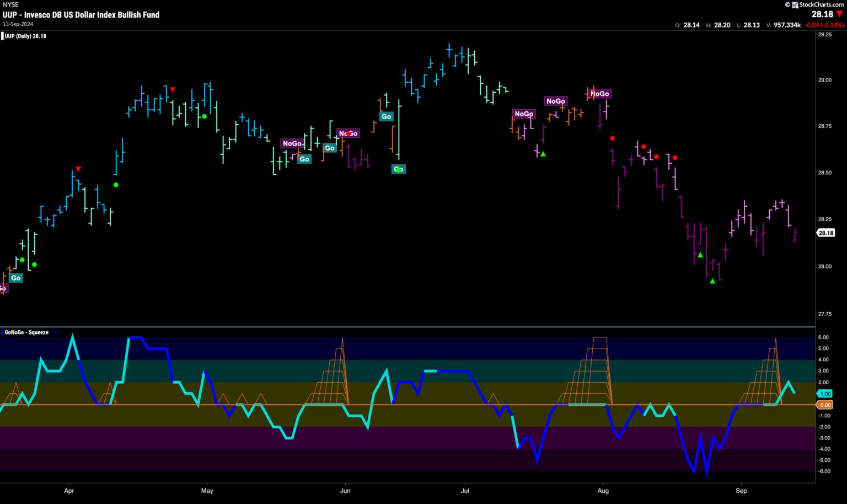Select the chart title UUP Invesco DB US Dollar
The height and width of the screenshot is (504, 847).
click(x=81, y=15)
